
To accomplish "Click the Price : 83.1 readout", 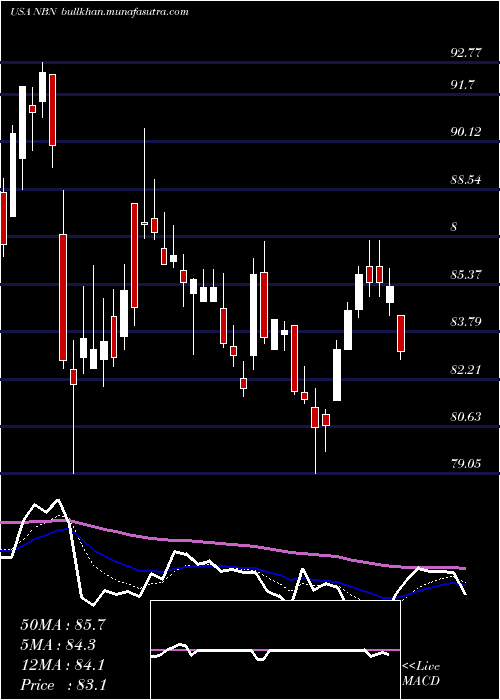I will (x=63, y=685).
